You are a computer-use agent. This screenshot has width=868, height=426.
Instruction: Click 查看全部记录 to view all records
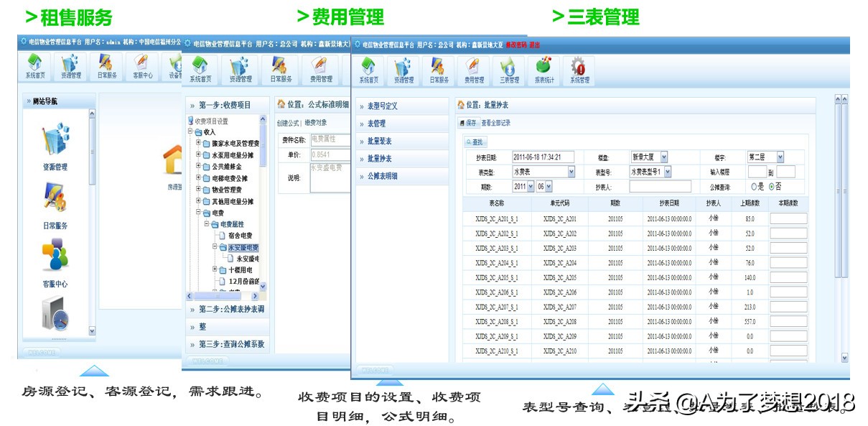[495, 123]
